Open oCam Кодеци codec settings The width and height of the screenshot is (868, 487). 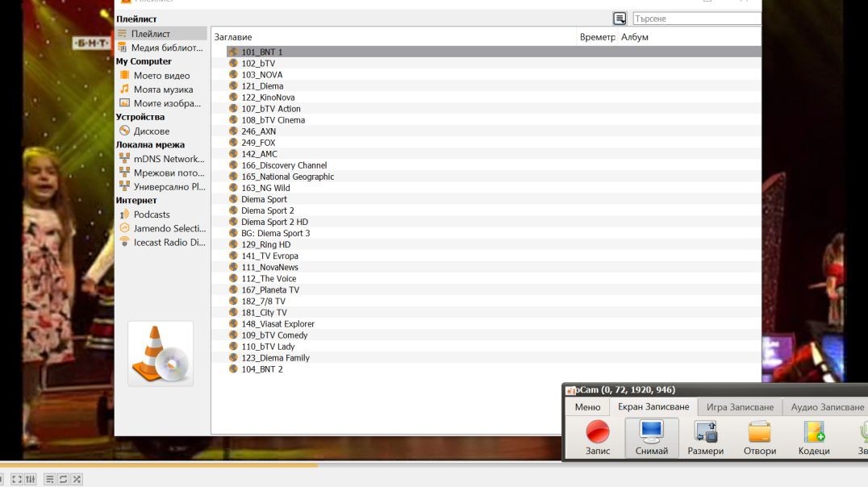[x=814, y=437]
